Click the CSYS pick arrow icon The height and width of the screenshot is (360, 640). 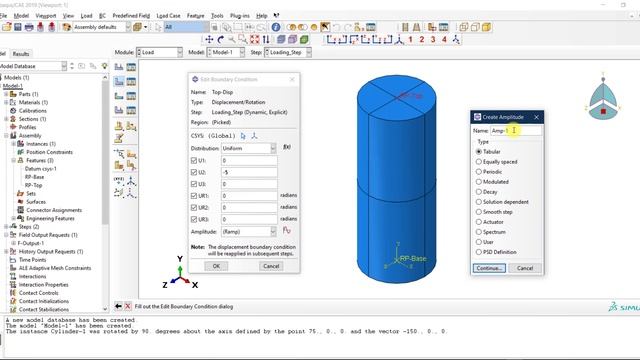[x=243, y=136]
